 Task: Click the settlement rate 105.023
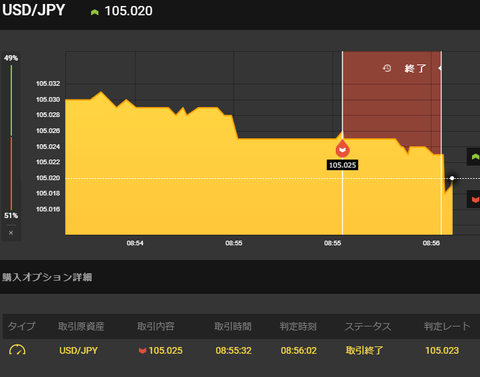pos(442,350)
